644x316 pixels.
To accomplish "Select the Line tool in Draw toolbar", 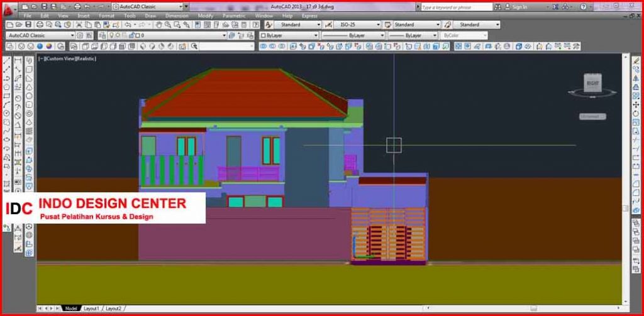I will (x=6, y=62).
